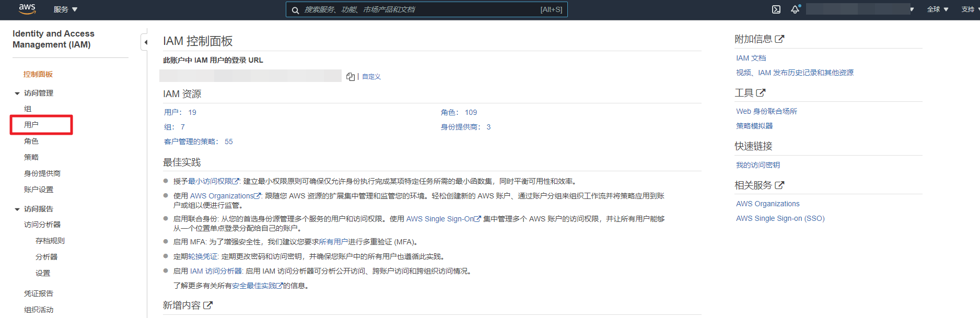Image resolution: width=980 pixels, height=318 pixels.
Task: Collapse the 访问管理 section
Action: tap(17, 93)
